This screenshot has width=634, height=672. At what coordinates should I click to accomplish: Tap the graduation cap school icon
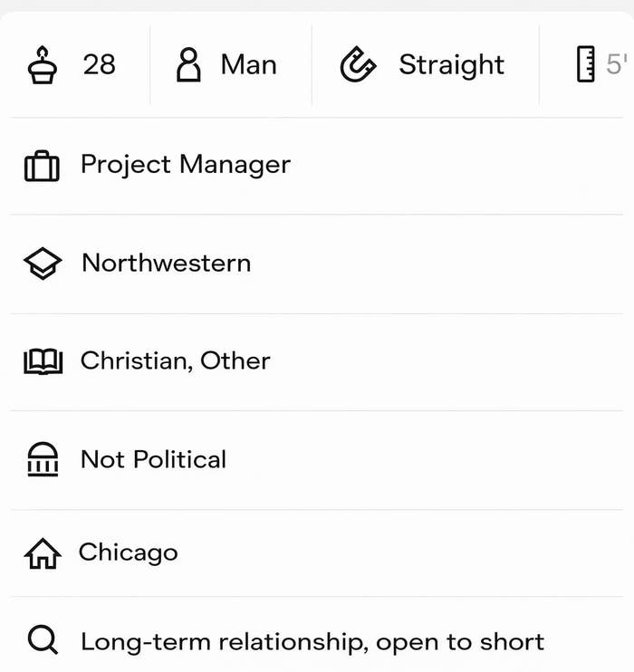click(x=42, y=264)
